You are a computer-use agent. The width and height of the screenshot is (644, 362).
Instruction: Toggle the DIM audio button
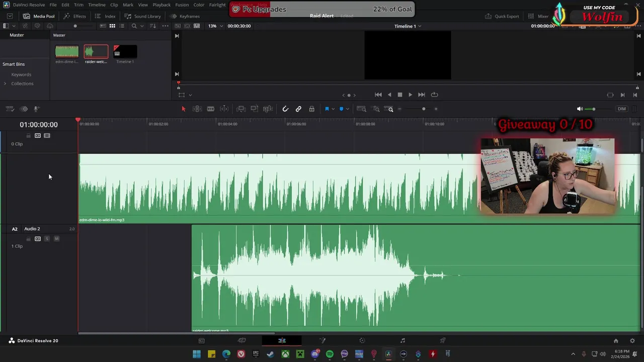coord(622,109)
